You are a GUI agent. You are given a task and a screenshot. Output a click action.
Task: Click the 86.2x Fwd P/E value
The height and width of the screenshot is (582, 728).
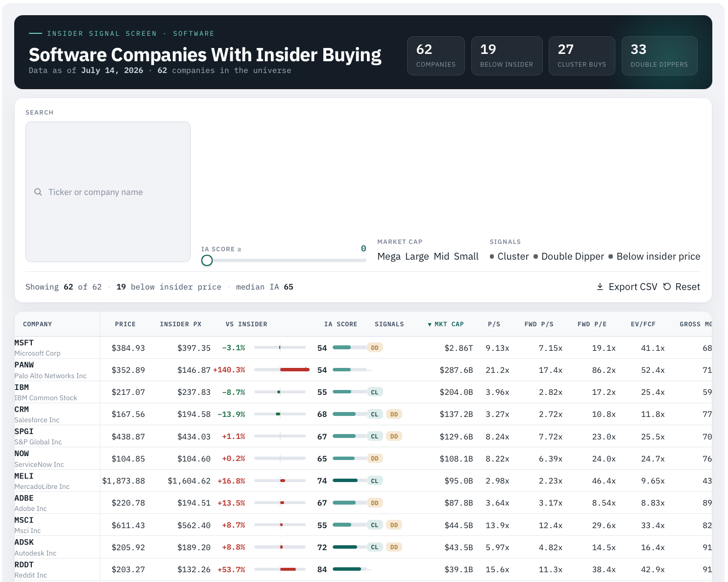click(x=604, y=370)
